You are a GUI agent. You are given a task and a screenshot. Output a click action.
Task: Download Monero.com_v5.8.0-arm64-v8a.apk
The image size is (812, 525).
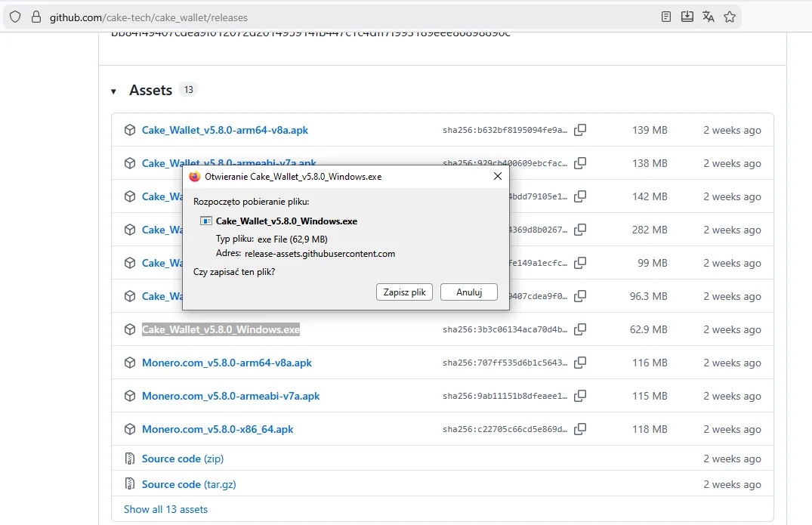point(227,363)
